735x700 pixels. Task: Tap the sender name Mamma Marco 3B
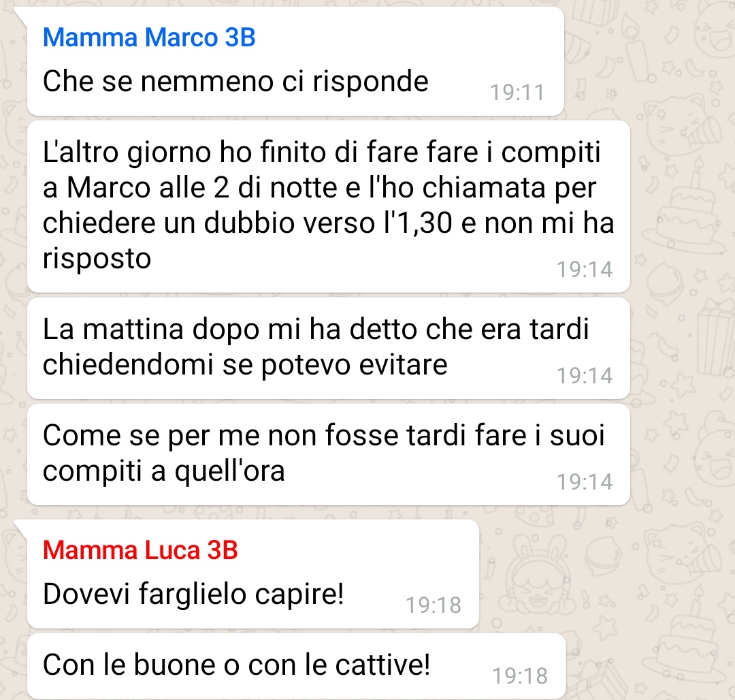[149, 37]
